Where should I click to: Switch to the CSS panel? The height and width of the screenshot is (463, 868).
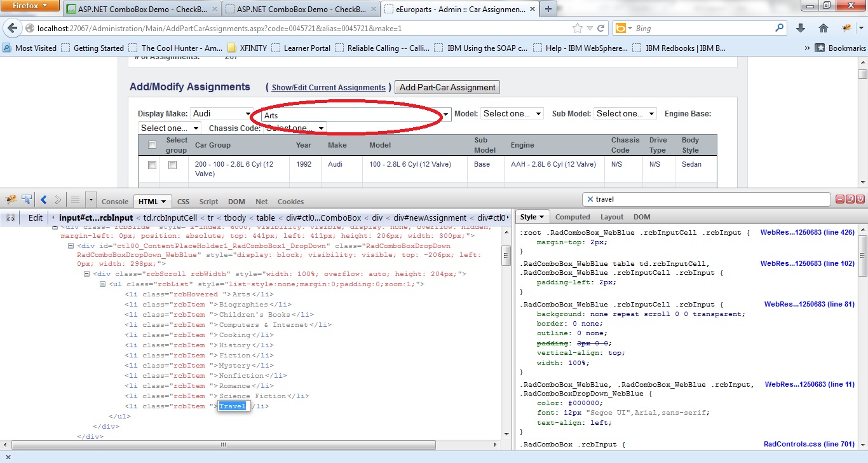point(183,202)
